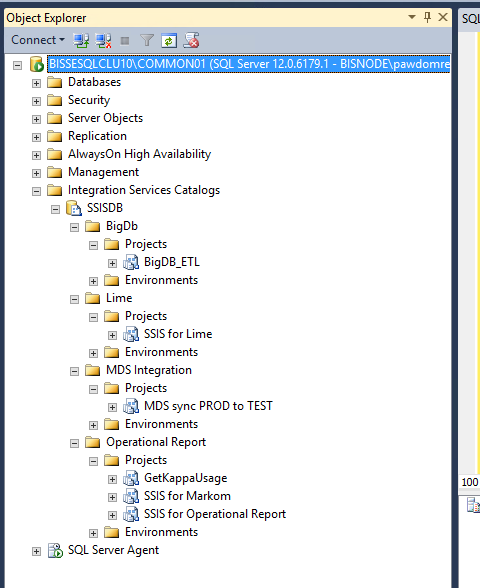
Task: Expand the Management folder
Action: 36,173
